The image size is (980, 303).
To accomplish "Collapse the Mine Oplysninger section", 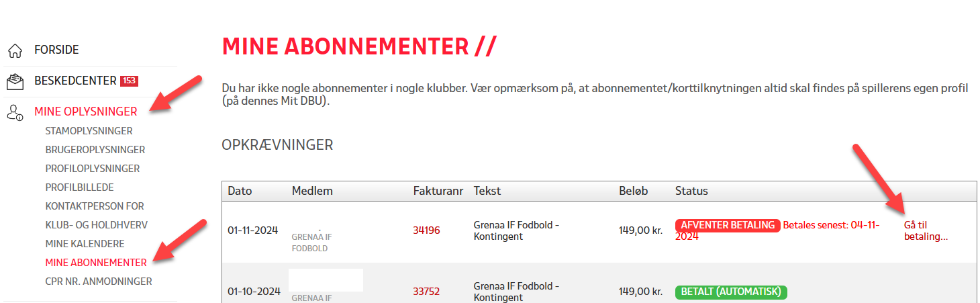I will click(85, 112).
